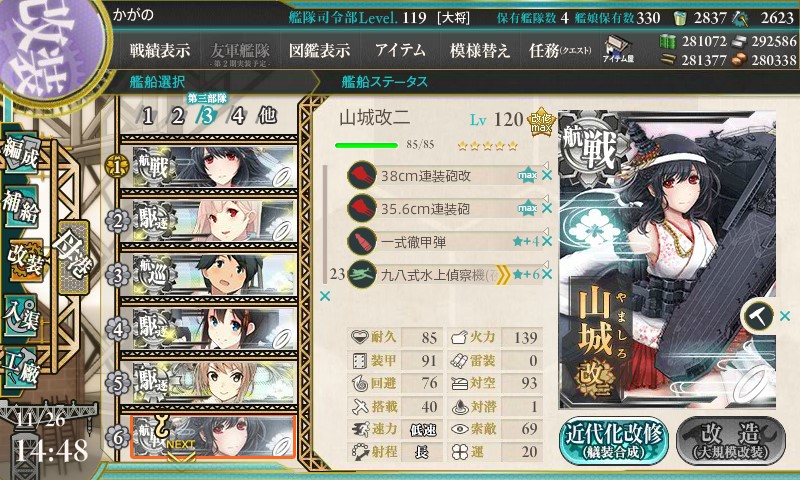Click the 九八式水上偵察機 seaplane icon
The width and height of the screenshot is (800, 480).
point(362,274)
